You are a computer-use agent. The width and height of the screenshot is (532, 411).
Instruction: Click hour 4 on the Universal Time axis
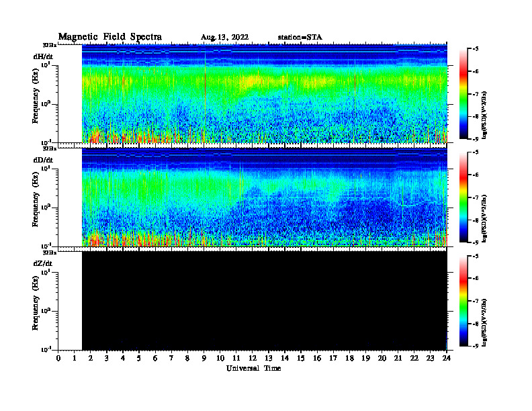tap(123, 358)
